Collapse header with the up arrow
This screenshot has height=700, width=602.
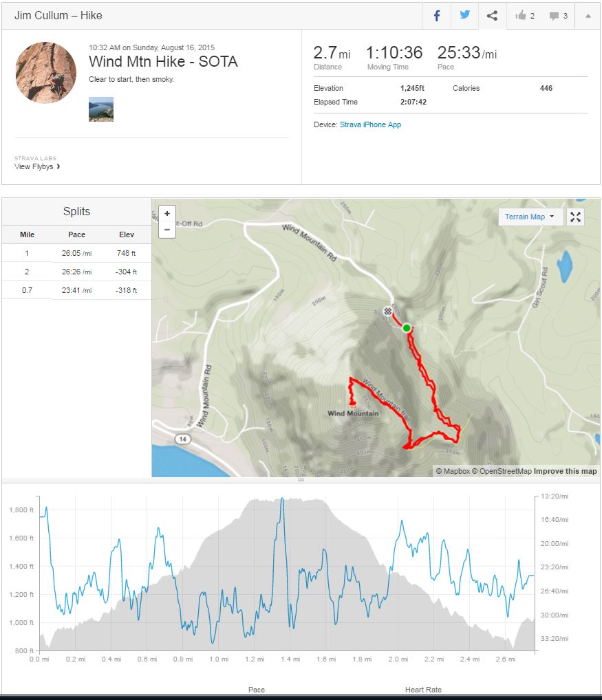[588, 16]
